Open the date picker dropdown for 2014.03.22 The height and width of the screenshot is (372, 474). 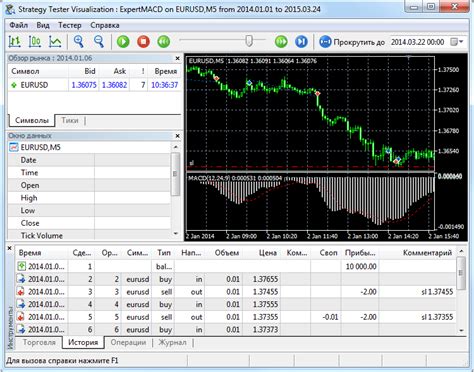(x=458, y=42)
